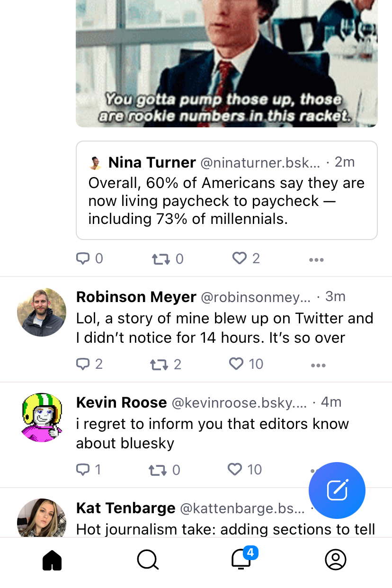Expand options menu on Robinson Meyer's post

click(x=318, y=365)
